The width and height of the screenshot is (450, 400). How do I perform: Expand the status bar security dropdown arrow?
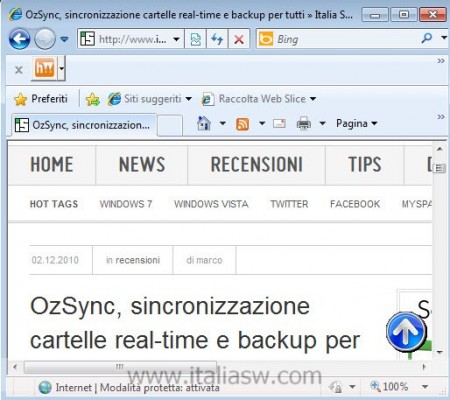(x=352, y=387)
